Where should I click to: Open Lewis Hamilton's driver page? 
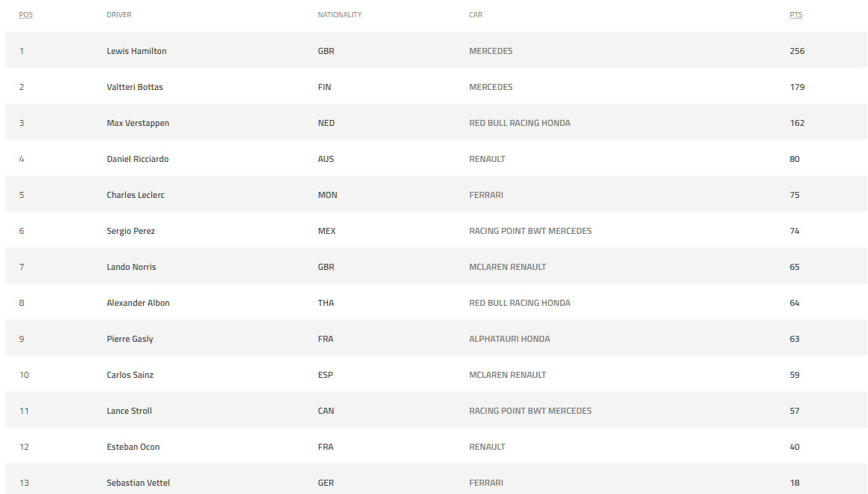(x=136, y=51)
